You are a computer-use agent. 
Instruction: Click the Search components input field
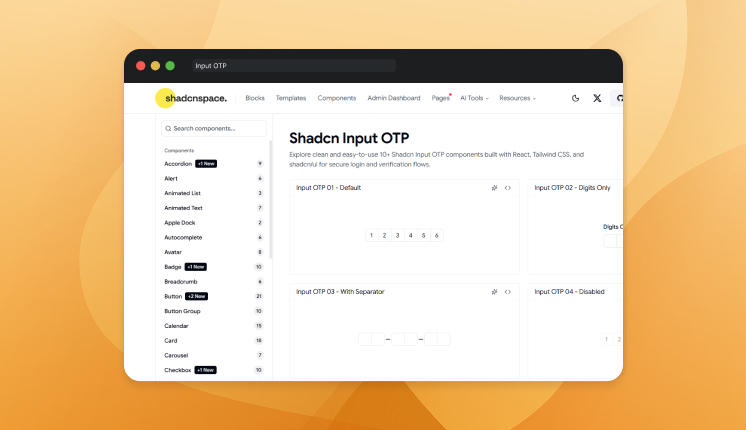coord(214,128)
